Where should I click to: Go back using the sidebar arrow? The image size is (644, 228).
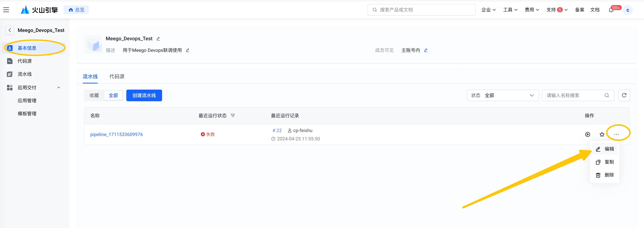point(10,30)
